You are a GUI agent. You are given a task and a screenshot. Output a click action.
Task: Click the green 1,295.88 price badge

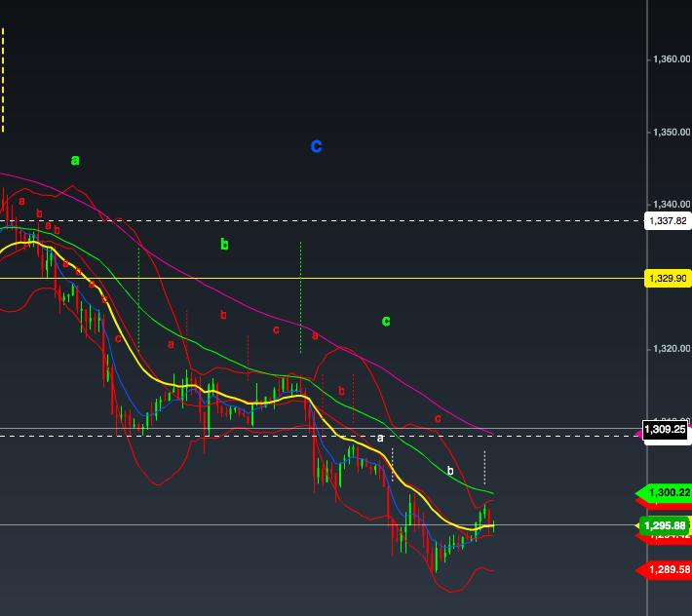point(664,525)
